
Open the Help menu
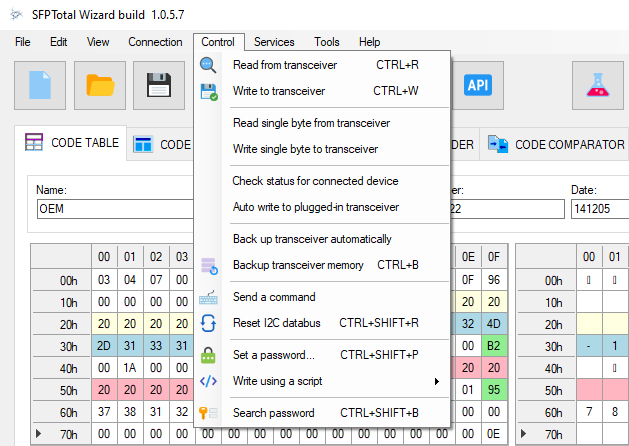(x=369, y=42)
